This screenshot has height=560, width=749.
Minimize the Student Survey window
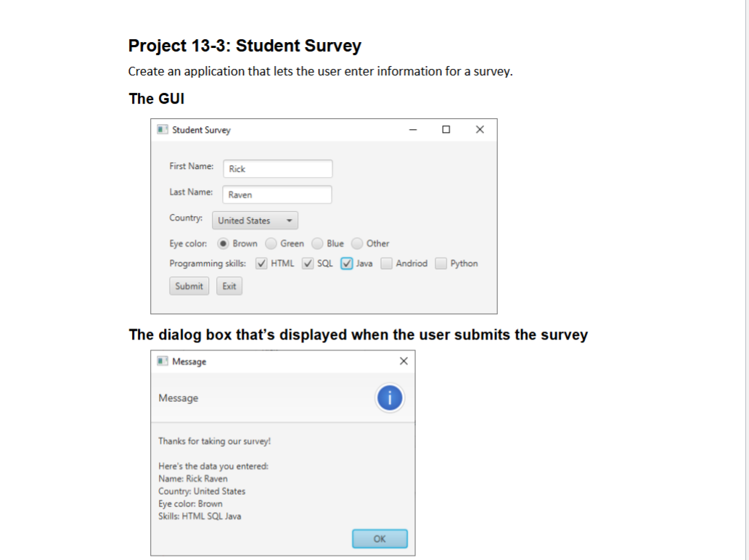point(412,129)
